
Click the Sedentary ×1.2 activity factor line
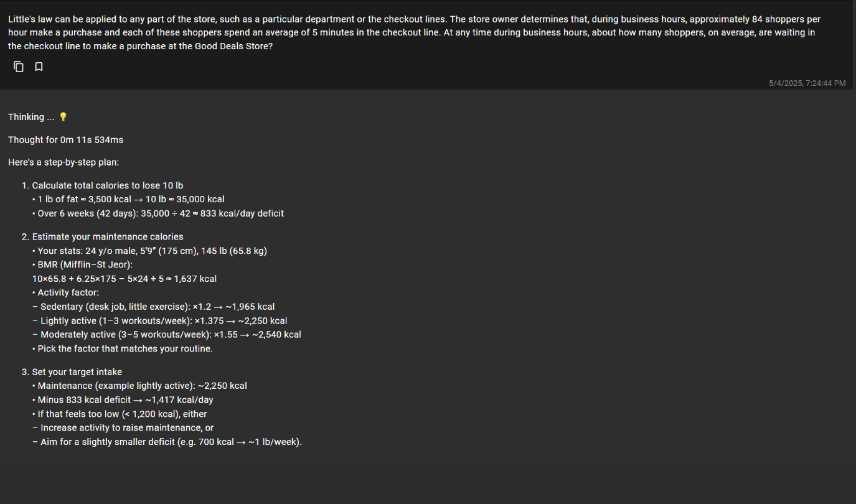tap(154, 307)
